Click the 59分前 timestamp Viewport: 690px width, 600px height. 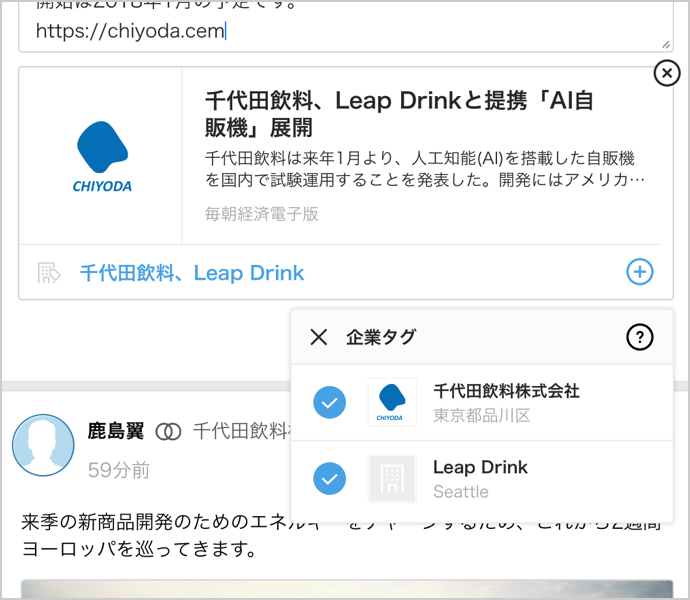coord(119,470)
